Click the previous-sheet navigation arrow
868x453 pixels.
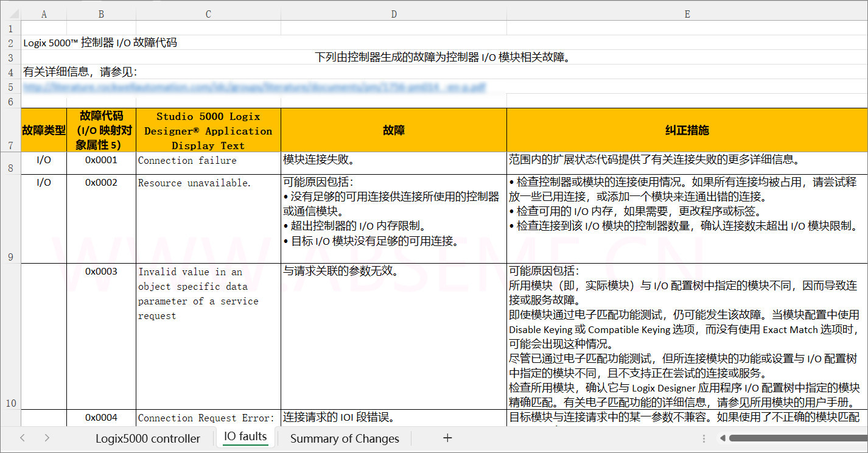[x=23, y=438]
